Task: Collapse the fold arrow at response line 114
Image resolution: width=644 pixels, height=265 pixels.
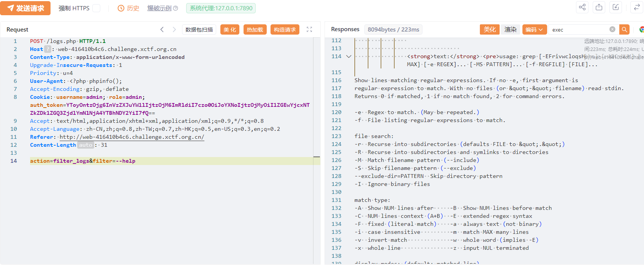Action: pos(349,56)
